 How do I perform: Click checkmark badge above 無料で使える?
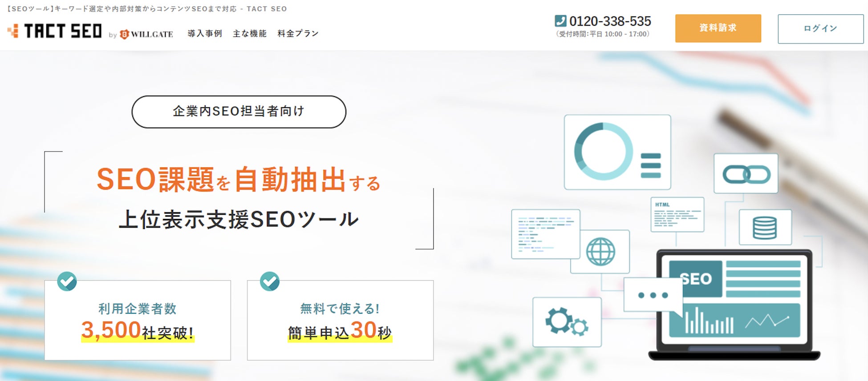point(270,281)
